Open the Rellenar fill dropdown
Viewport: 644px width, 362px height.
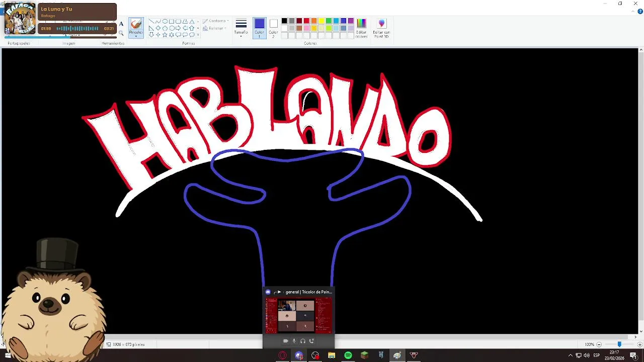pos(214,28)
